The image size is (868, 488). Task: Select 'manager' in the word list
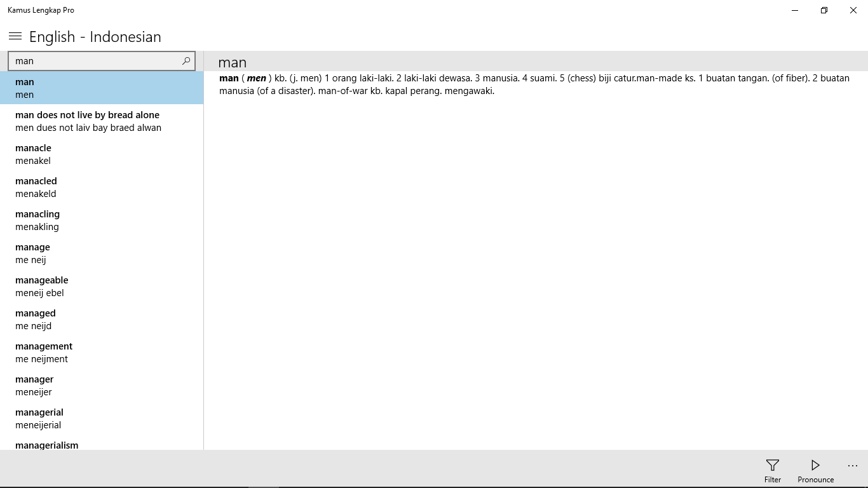[x=102, y=385]
